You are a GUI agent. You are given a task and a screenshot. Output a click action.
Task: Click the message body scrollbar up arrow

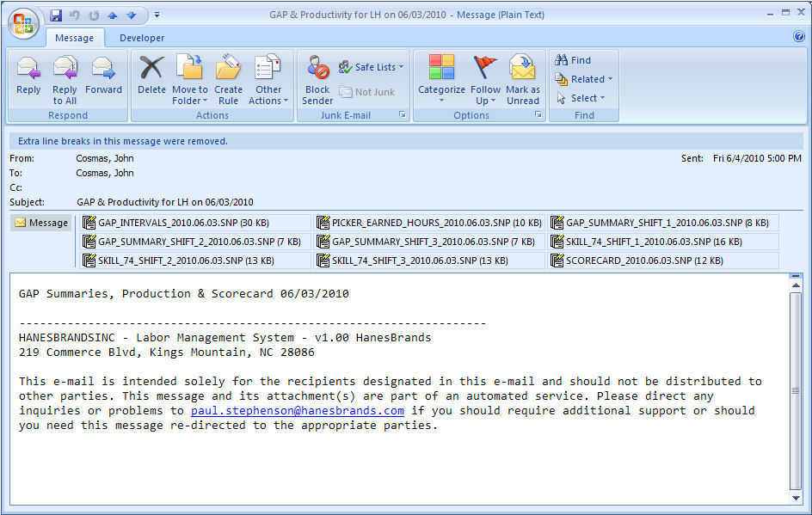click(796, 285)
